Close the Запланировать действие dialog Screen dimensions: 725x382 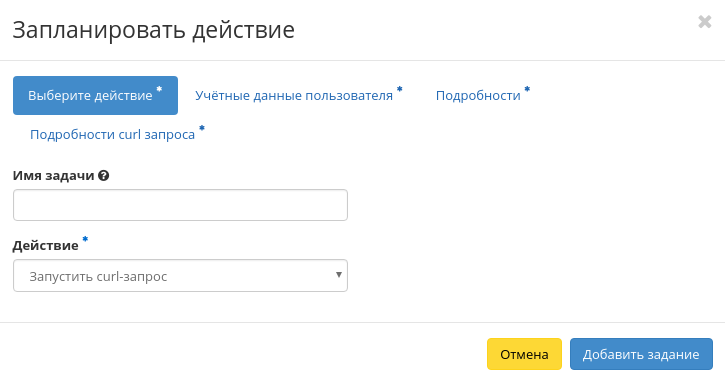704,22
